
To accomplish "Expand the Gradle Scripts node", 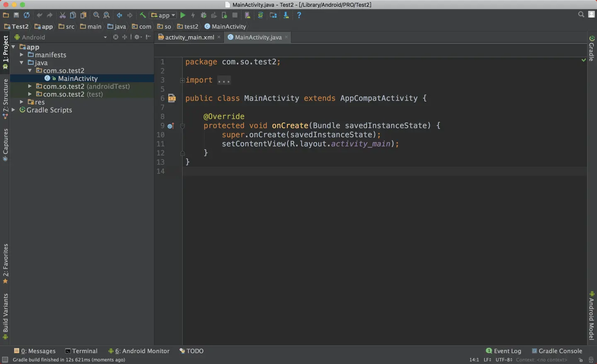I will click(14, 110).
